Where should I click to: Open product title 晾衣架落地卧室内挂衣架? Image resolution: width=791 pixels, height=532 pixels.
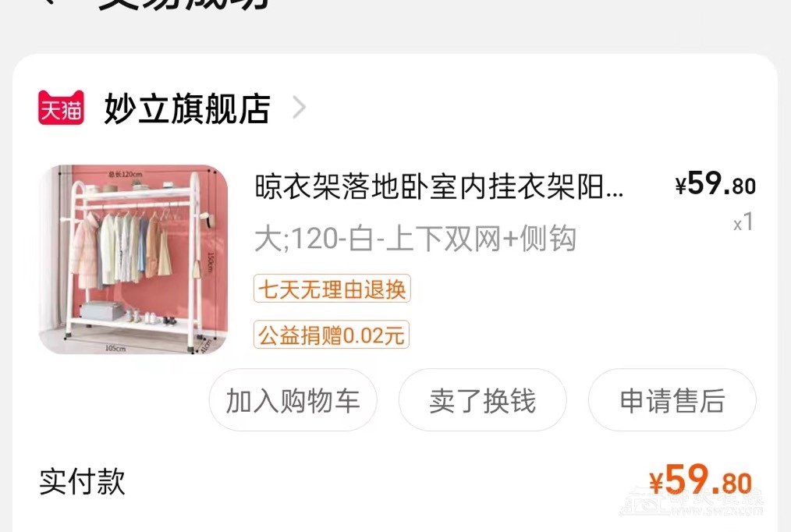[439, 186]
